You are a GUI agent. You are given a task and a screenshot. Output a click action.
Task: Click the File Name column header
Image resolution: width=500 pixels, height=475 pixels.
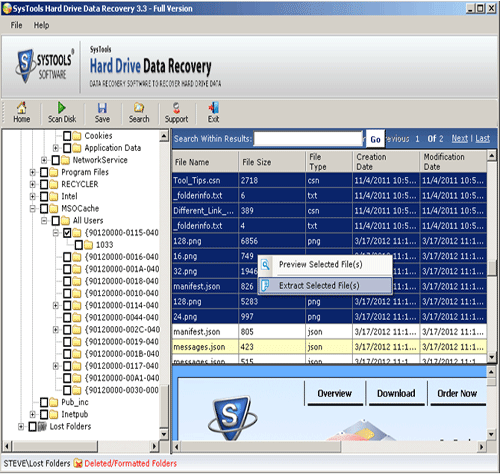[x=205, y=162]
